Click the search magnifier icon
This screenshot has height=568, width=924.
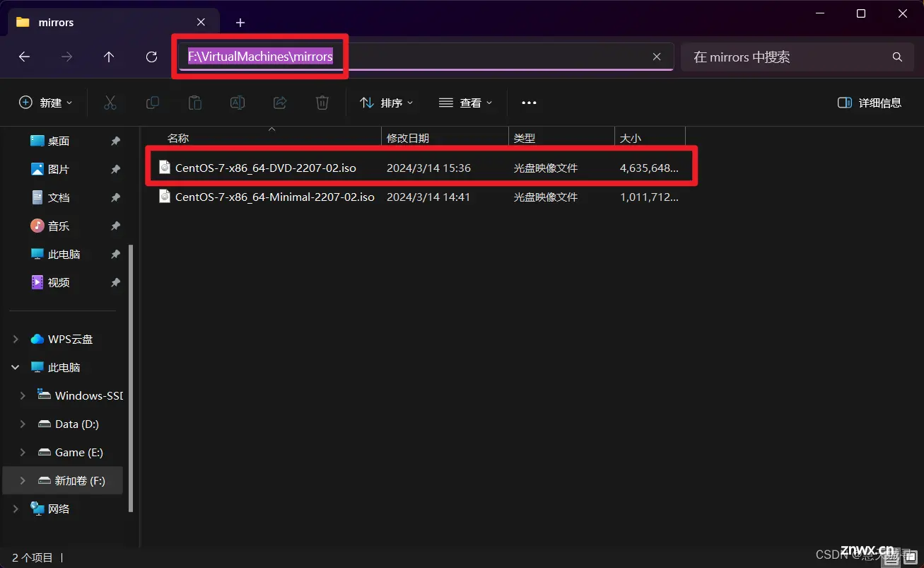pos(897,57)
